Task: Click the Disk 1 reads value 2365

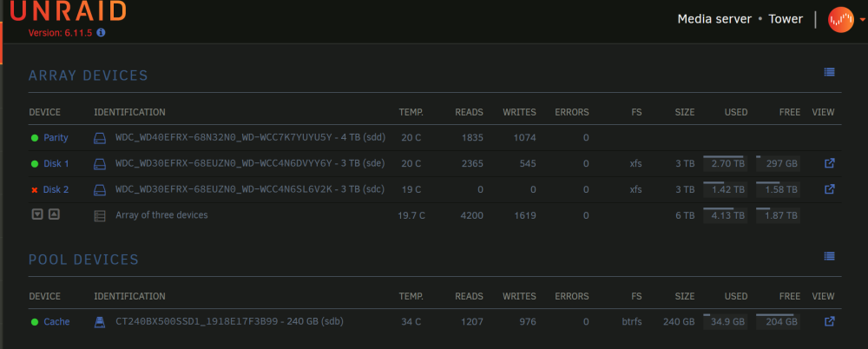Action: 472,164
